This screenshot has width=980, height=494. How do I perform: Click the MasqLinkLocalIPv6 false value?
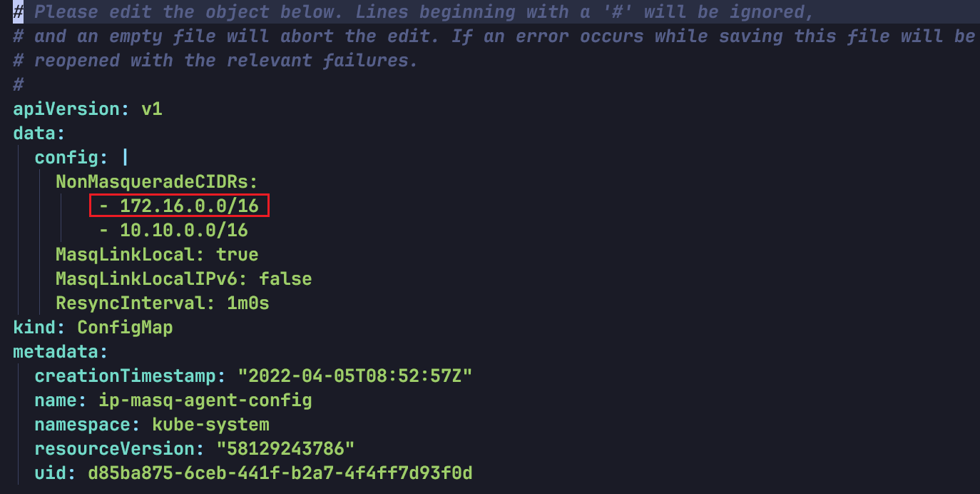click(x=285, y=279)
